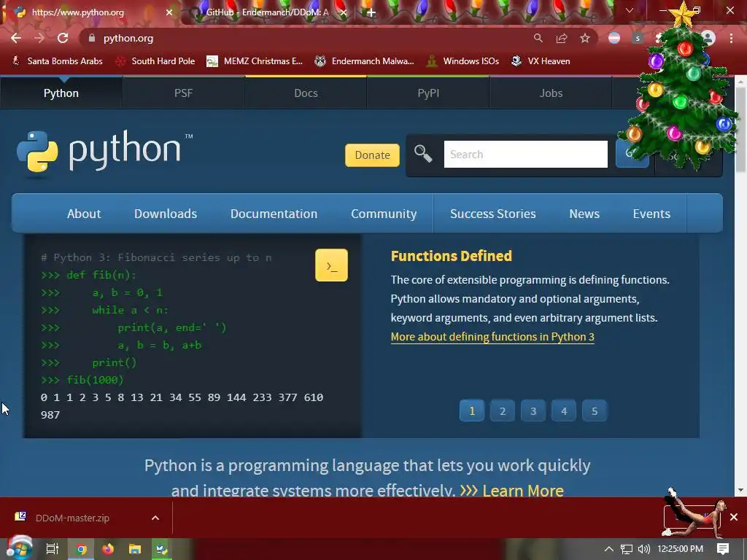
Task: Select the PyPI top-level site tab
Action: [x=428, y=93]
